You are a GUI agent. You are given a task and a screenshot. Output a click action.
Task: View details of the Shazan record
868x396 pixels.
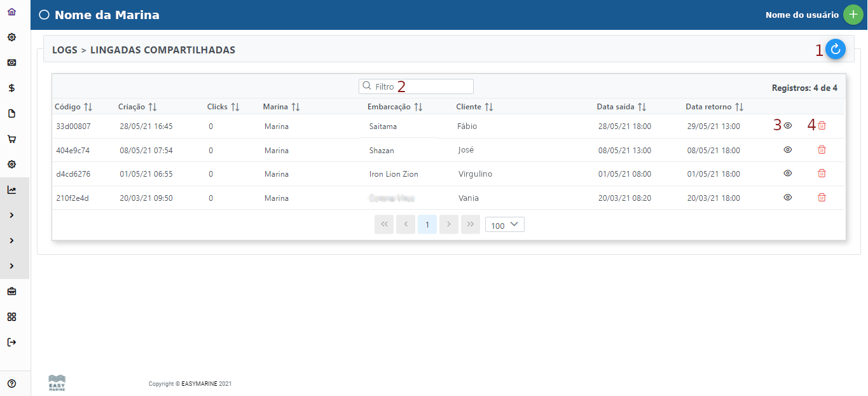click(x=787, y=150)
